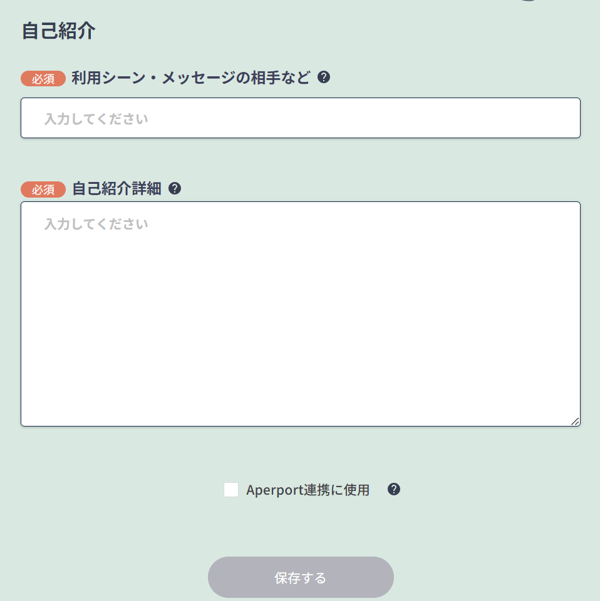Click the 利用シーン・メッセージの相手など label text

click(x=191, y=78)
